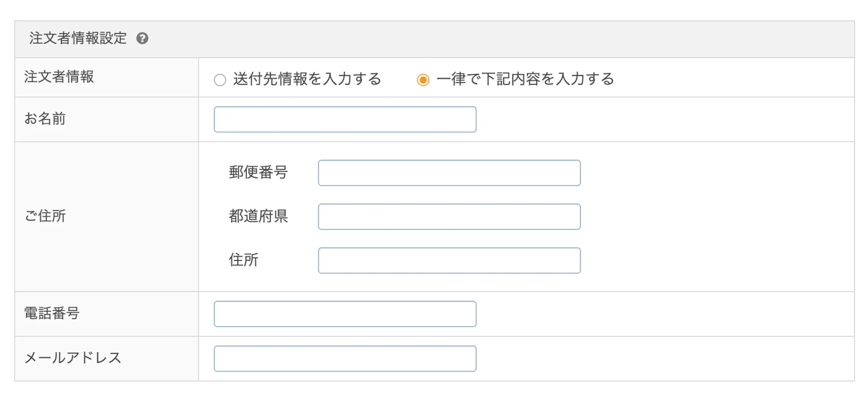Select the 一律で下記内容を入力する radio button

(422, 80)
